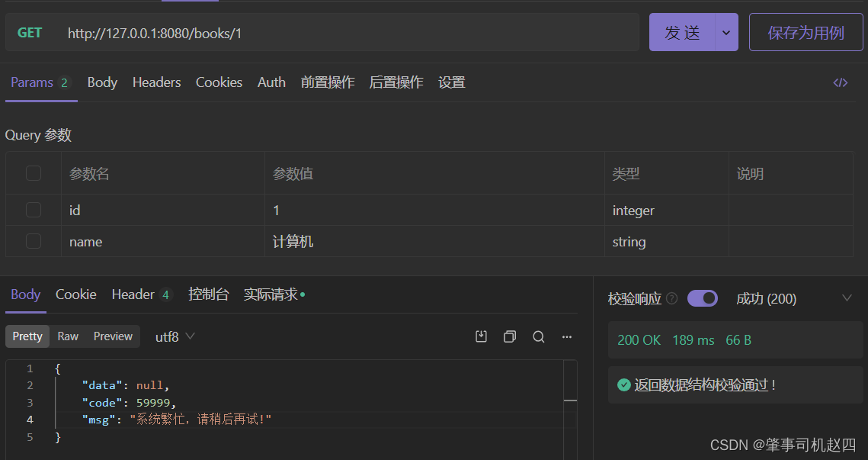Click the 保存为用例 button
This screenshot has height=460, width=868.
pyautogui.click(x=806, y=33)
